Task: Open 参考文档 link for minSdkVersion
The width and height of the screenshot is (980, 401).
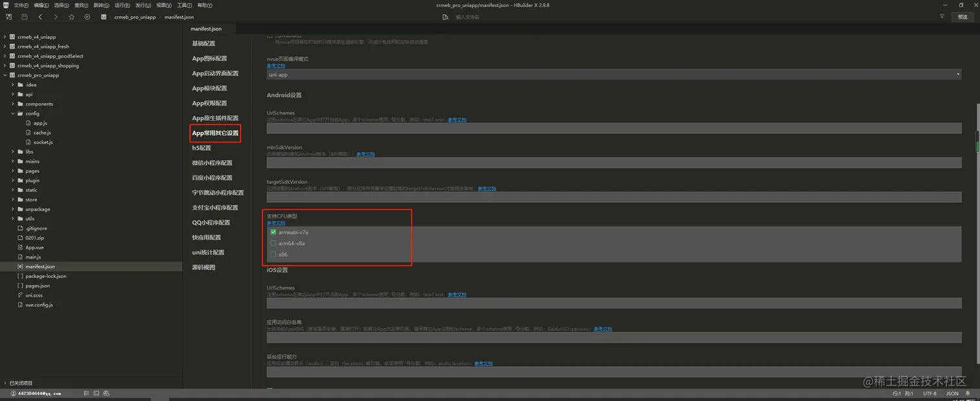Action: tap(366, 154)
